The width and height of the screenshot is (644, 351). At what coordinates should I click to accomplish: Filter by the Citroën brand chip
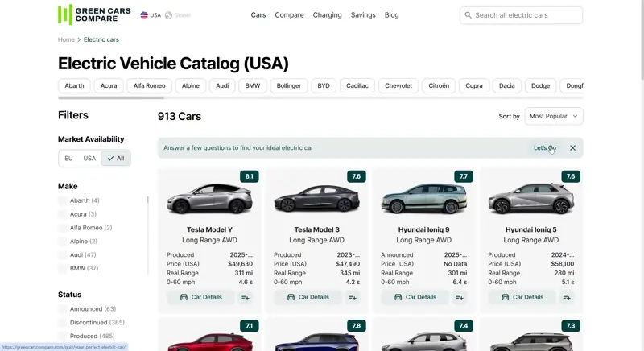[439, 86]
